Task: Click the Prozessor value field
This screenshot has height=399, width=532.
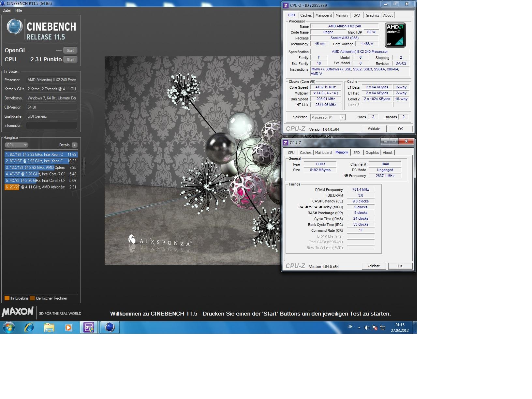Action: pos(52,80)
